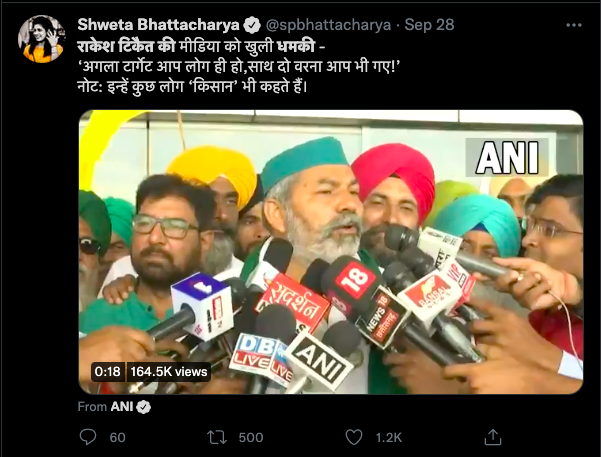Play the embedded ANI video
The height and width of the screenshot is (457, 601).
pos(331,252)
